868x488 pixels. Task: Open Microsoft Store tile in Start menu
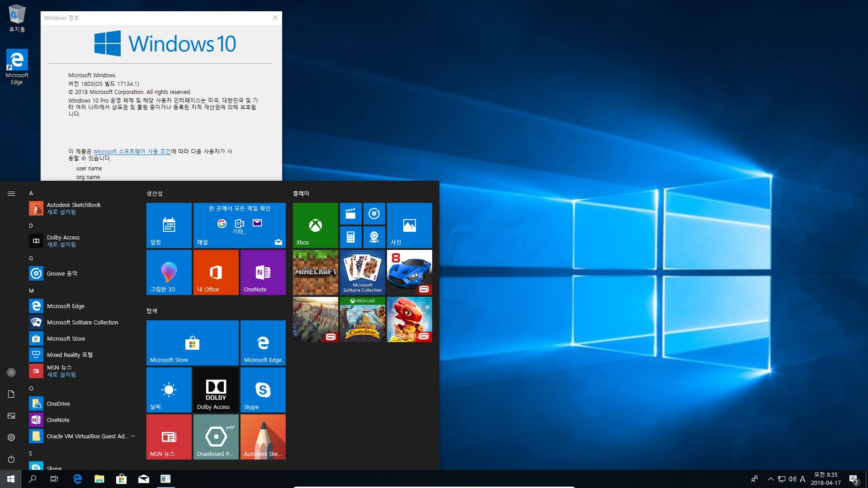[x=192, y=343]
